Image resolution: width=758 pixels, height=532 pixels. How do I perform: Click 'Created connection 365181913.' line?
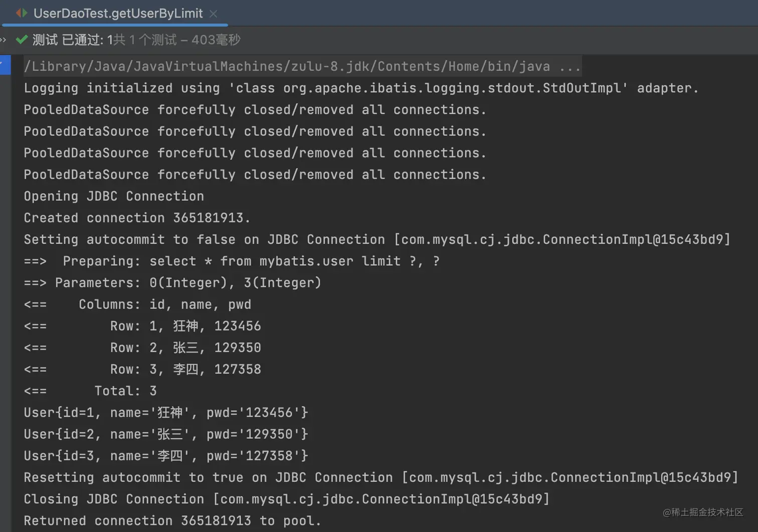click(x=137, y=218)
